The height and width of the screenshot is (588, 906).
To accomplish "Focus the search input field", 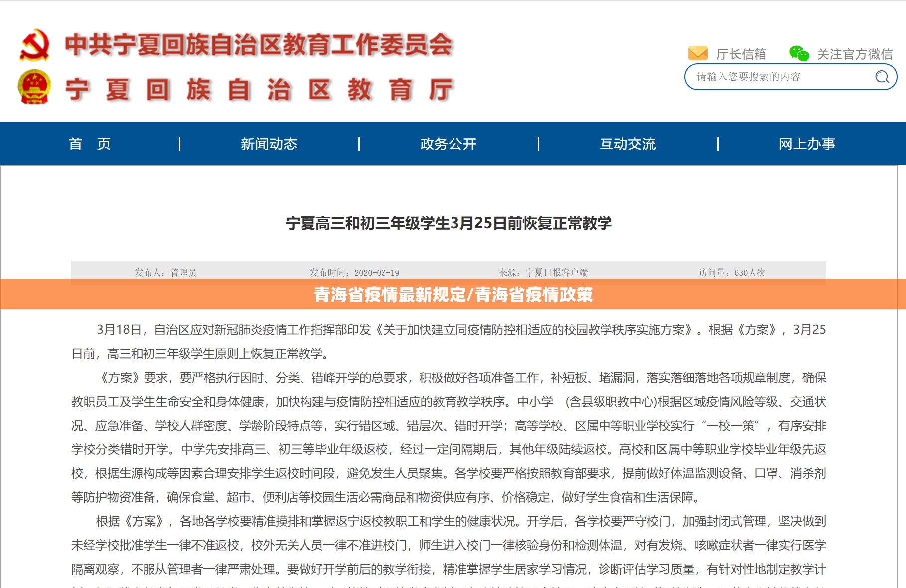I will pos(777,77).
